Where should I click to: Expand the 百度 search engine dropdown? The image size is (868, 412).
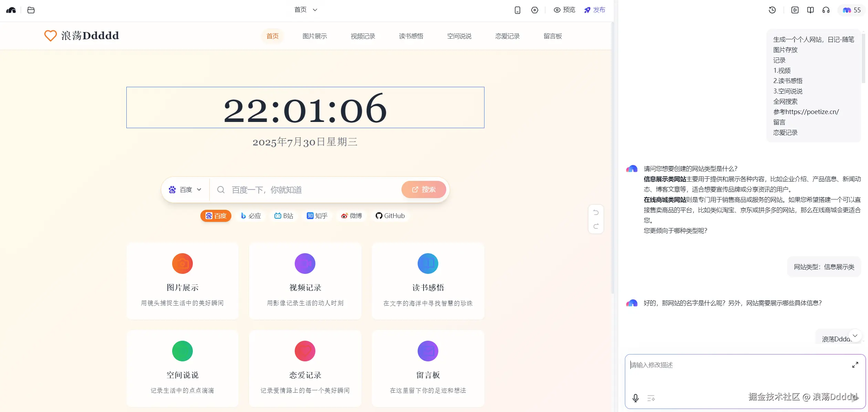185,189
